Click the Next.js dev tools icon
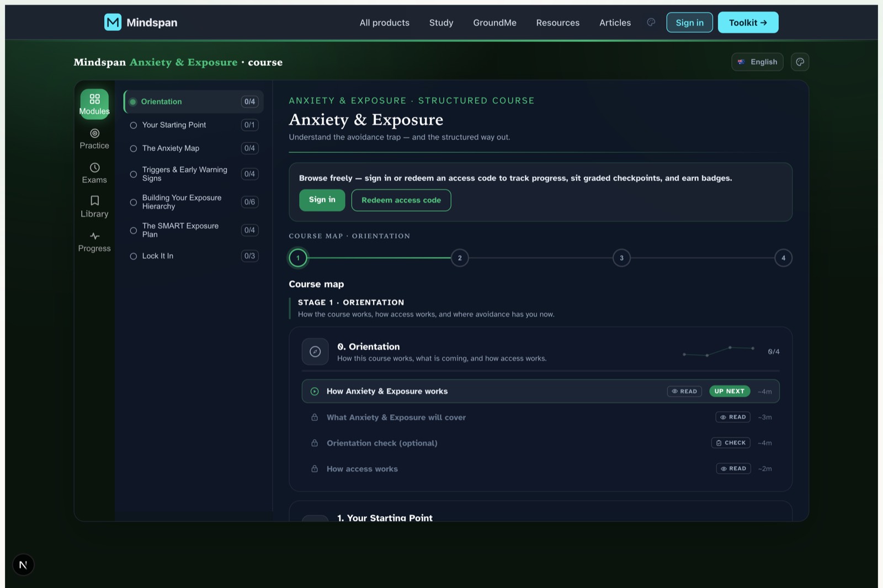The width and height of the screenshot is (883, 588). point(23,564)
